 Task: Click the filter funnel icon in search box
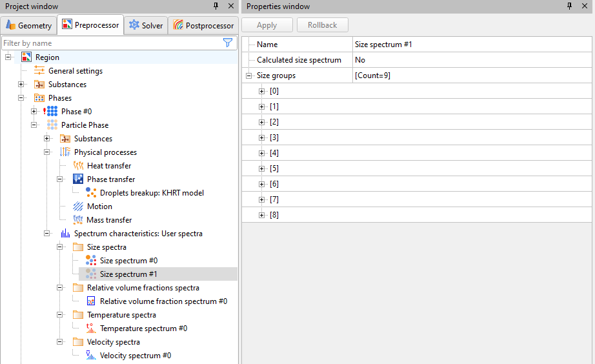[227, 43]
